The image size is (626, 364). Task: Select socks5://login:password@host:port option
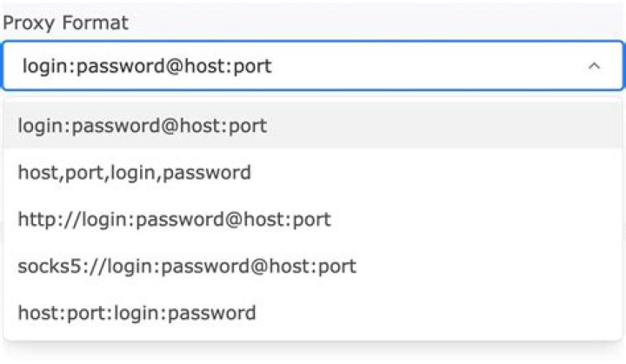click(x=313, y=266)
